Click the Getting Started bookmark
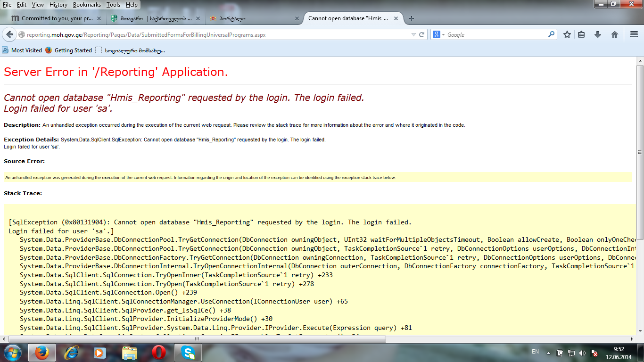 pyautogui.click(x=69, y=50)
